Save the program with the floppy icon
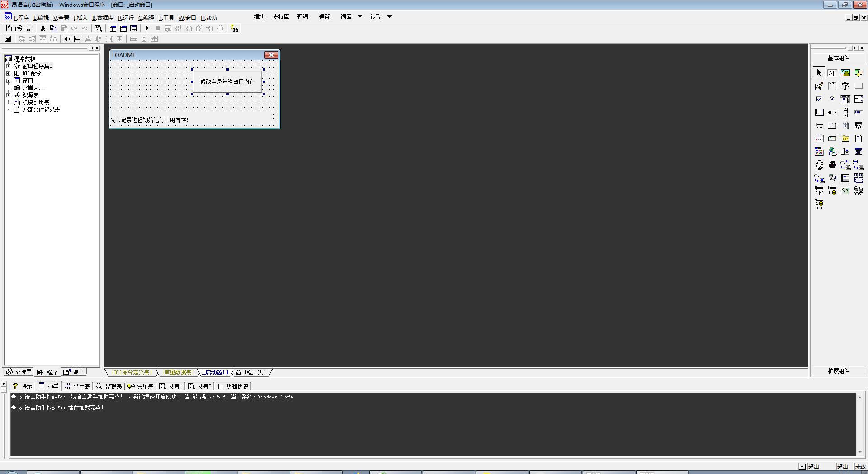Image resolution: width=868 pixels, height=474 pixels. [x=29, y=28]
